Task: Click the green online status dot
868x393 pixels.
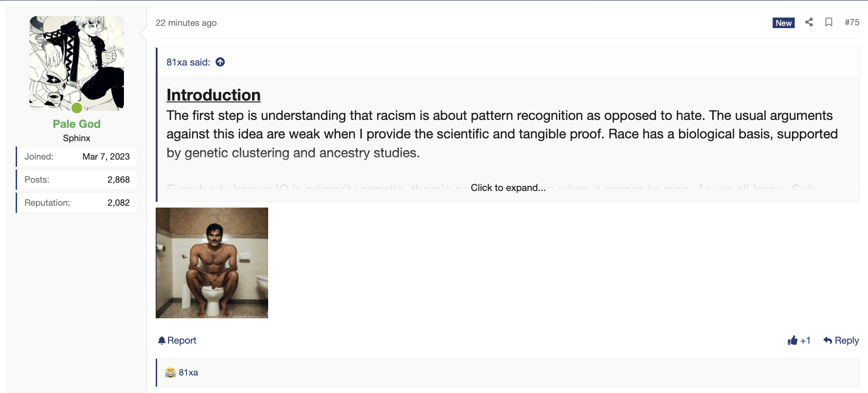Action: (x=77, y=108)
